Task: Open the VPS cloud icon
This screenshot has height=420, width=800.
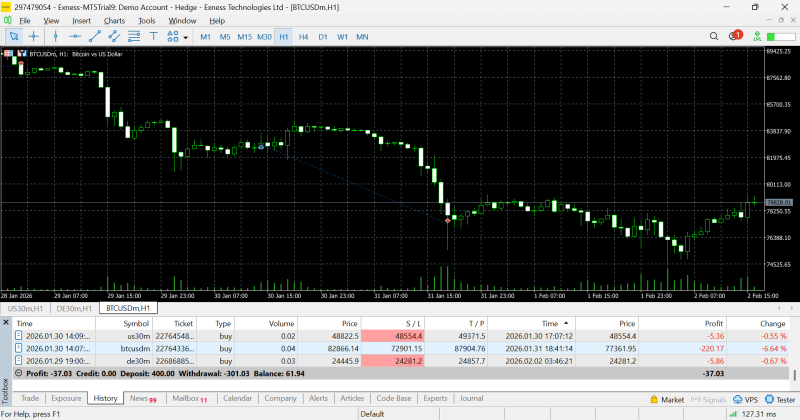Action: 738,400
